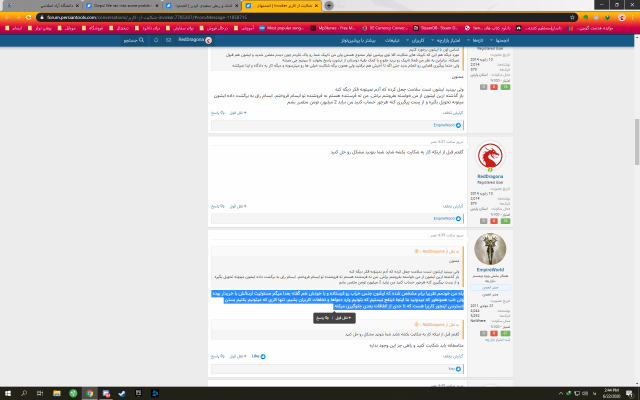Image resolution: width=640 pixels, height=400 pixels.
Task: Click the Like link on EmpireWorld's post
Action: 256,356
